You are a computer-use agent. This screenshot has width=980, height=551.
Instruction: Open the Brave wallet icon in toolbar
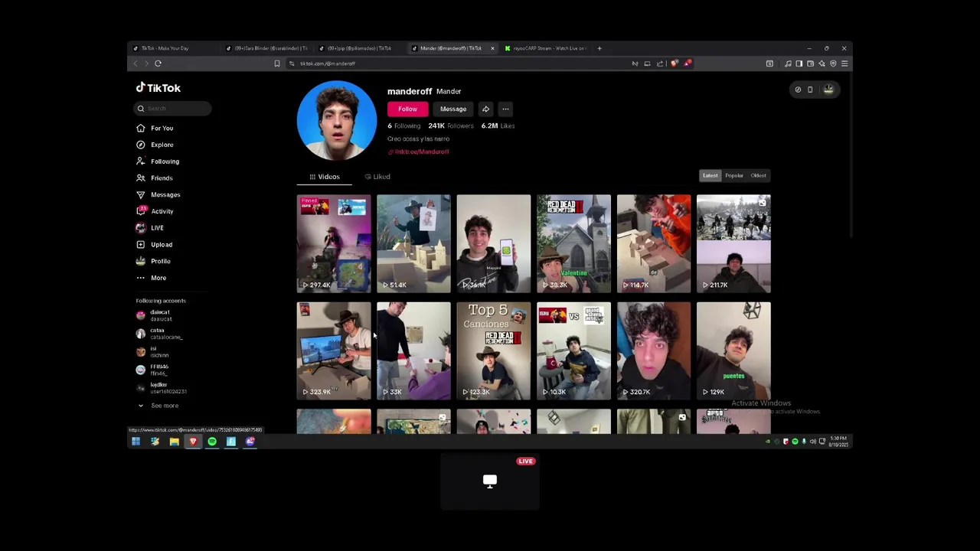pyautogui.click(x=810, y=64)
